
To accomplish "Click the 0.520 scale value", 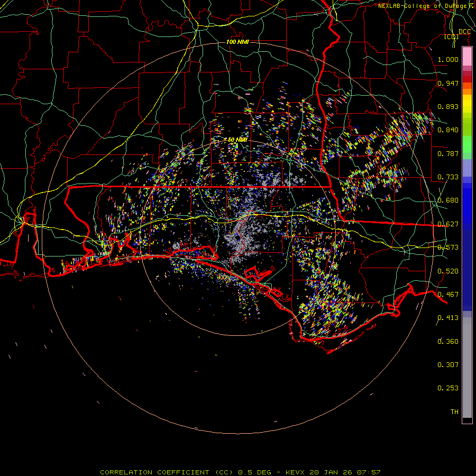I will pyautogui.click(x=448, y=271).
